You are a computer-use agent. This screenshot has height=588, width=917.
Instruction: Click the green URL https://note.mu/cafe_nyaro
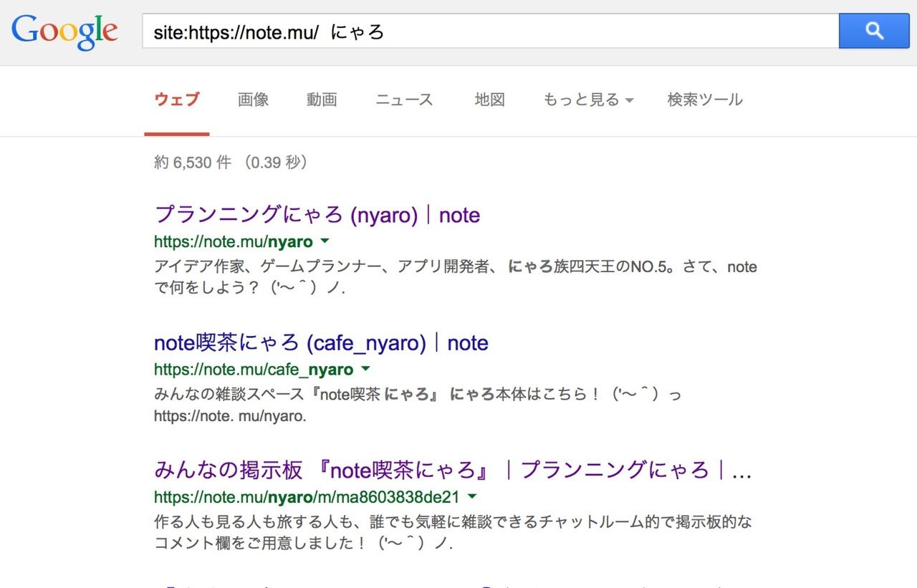click(x=254, y=370)
